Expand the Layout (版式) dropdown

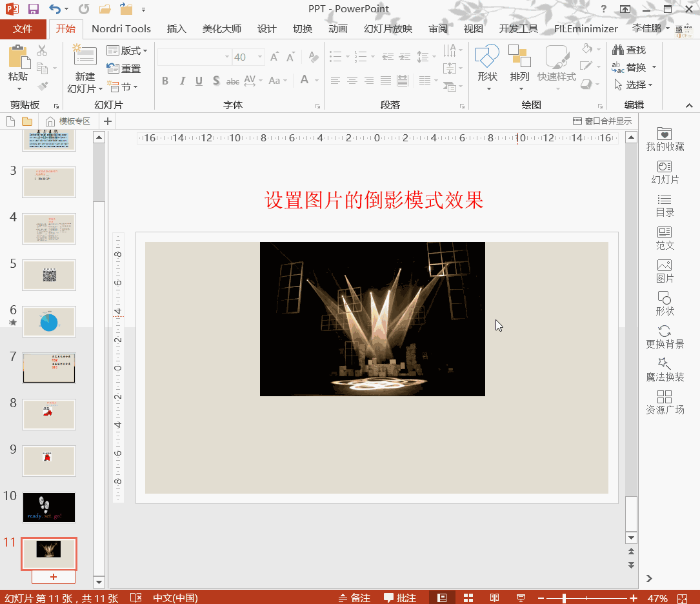(x=127, y=50)
